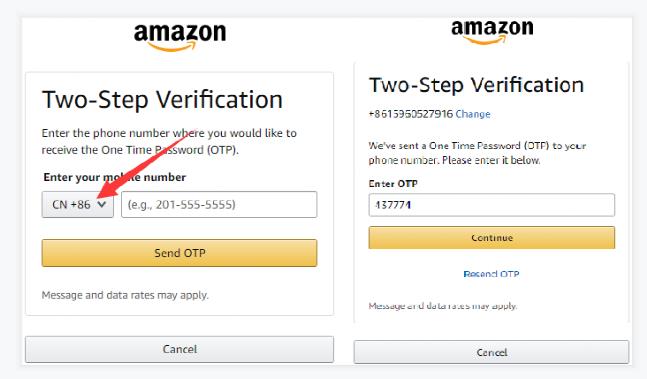
Task: Click the Resend OTP link
Action: (x=491, y=274)
